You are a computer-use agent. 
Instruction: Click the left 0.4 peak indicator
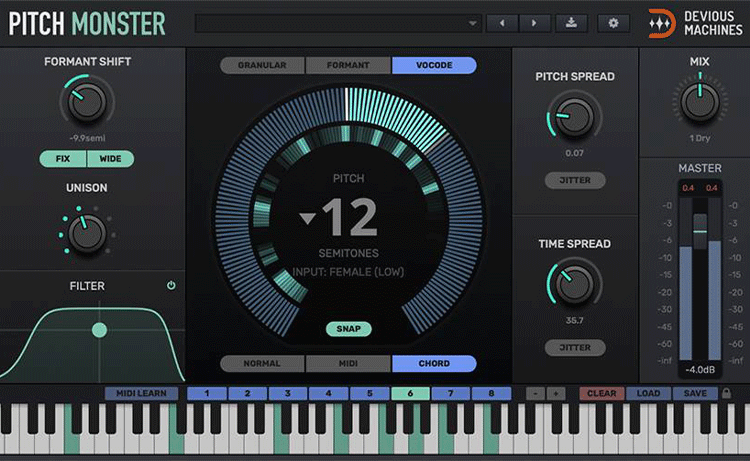[x=688, y=188]
